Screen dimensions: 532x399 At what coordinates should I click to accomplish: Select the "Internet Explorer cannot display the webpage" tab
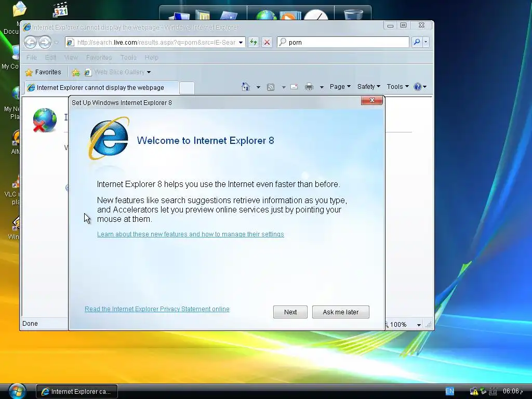click(101, 87)
